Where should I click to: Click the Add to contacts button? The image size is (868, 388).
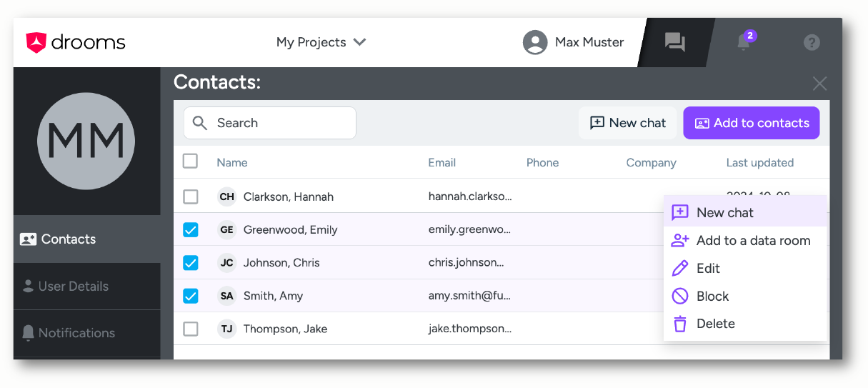click(752, 123)
